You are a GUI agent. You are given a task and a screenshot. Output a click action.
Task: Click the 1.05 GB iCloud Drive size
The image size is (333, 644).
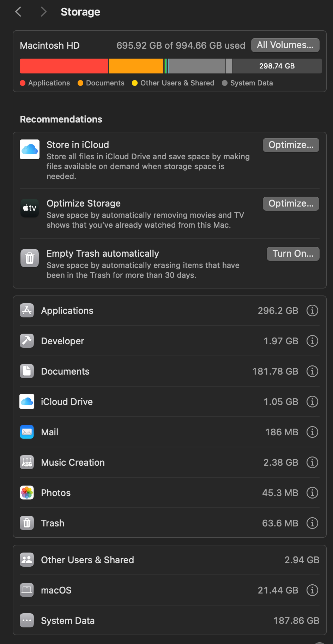[x=281, y=402]
